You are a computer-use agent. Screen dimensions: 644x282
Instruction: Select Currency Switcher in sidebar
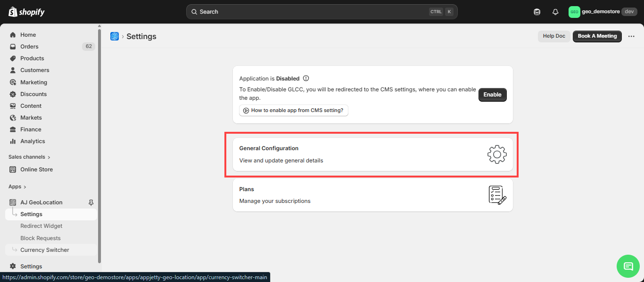[45, 250]
